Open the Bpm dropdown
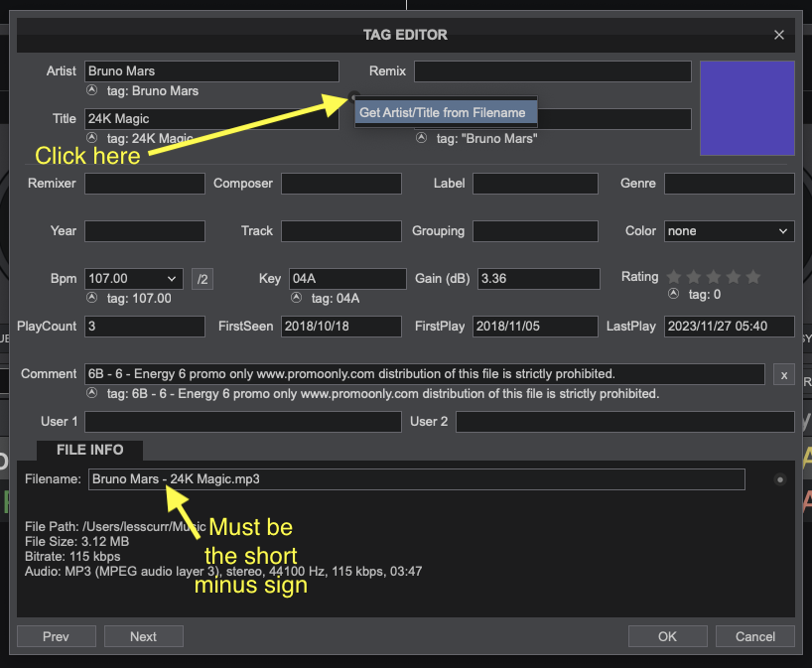Screen dimensions: 812x668 point(172,279)
